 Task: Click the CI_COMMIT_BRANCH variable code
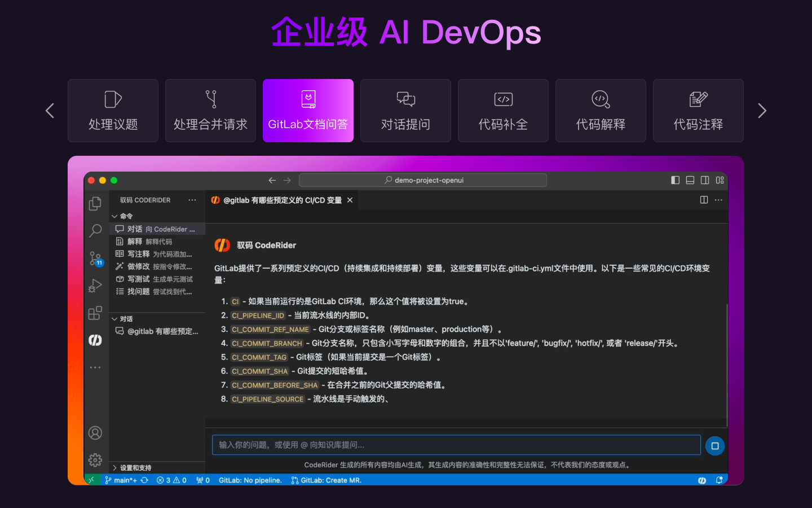(267, 343)
